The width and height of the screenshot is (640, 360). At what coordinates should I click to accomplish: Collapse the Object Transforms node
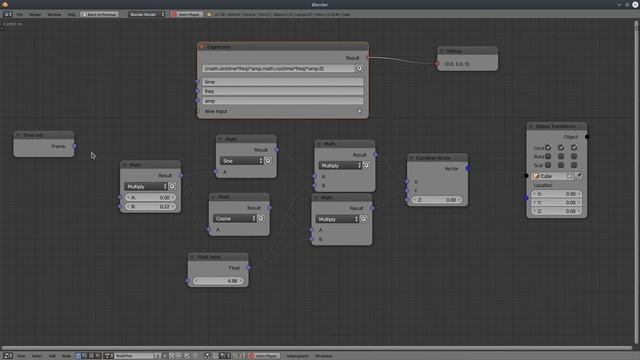pyautogui.click(x=531, y=126)
